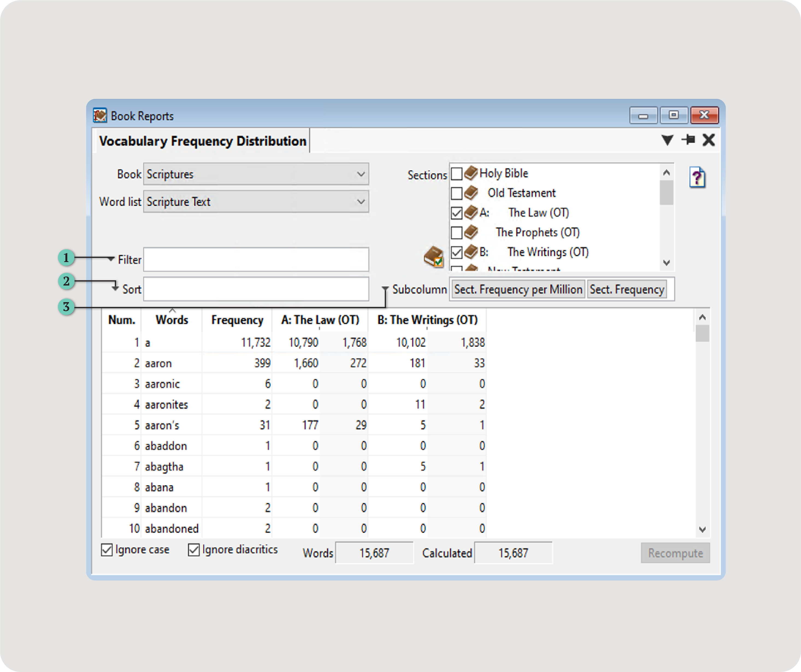The height and width of the screenshot is (672, 801).
Task: Uncheck The Law (OT) section checkbox
Action: pyautogui.click(x=457, y=213)
